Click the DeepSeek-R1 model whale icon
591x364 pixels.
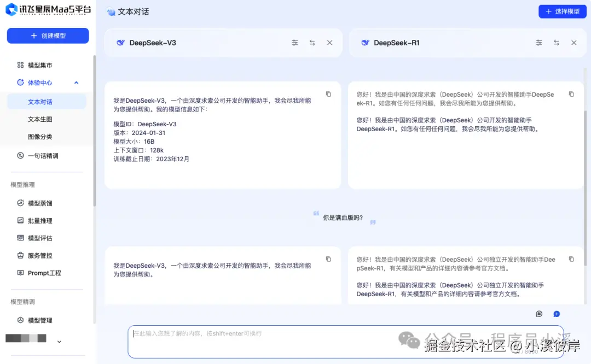(x=365, y=43)
